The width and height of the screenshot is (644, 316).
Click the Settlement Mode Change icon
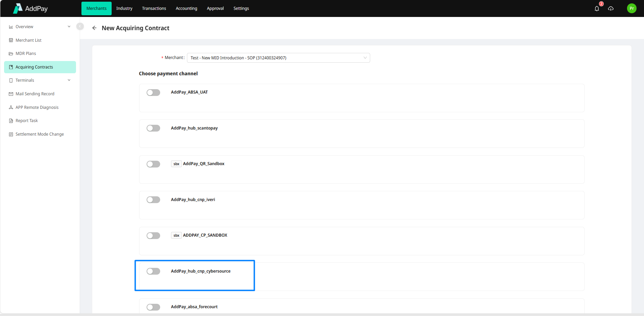(x=11, y=134)
